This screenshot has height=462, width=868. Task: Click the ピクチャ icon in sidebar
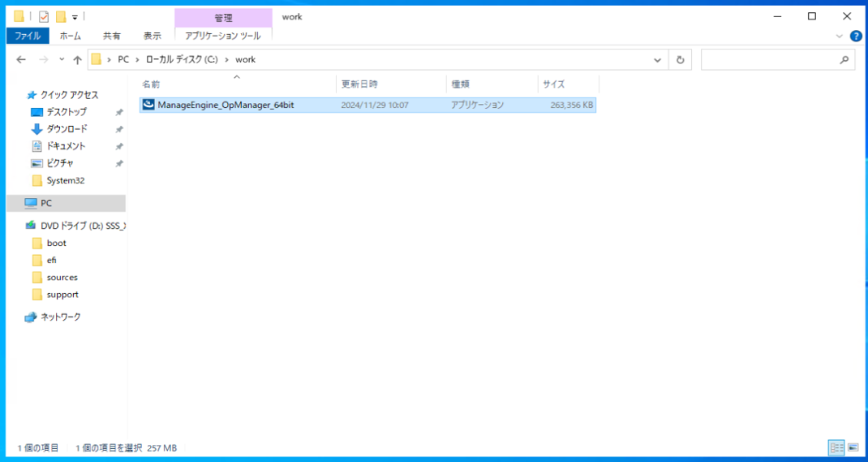[x=37, y=163]
